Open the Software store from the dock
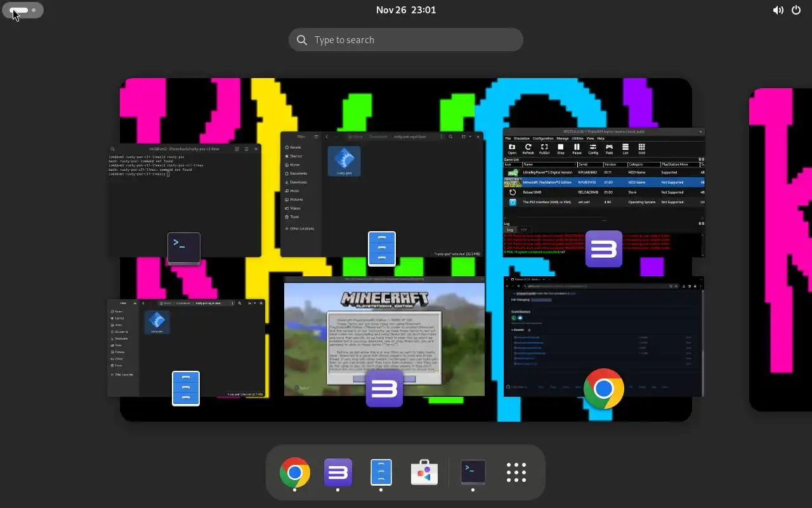This screenshot has height=508, width=812. point(424,472)
